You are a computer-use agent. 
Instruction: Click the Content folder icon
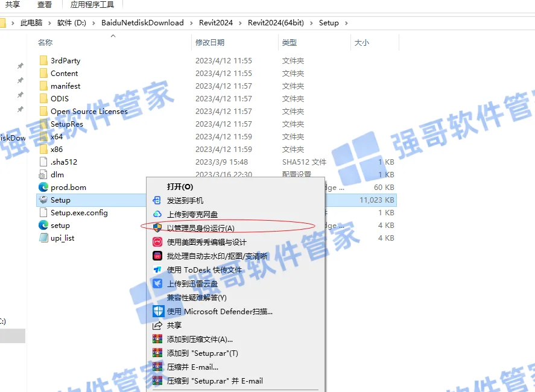[43, 74]
